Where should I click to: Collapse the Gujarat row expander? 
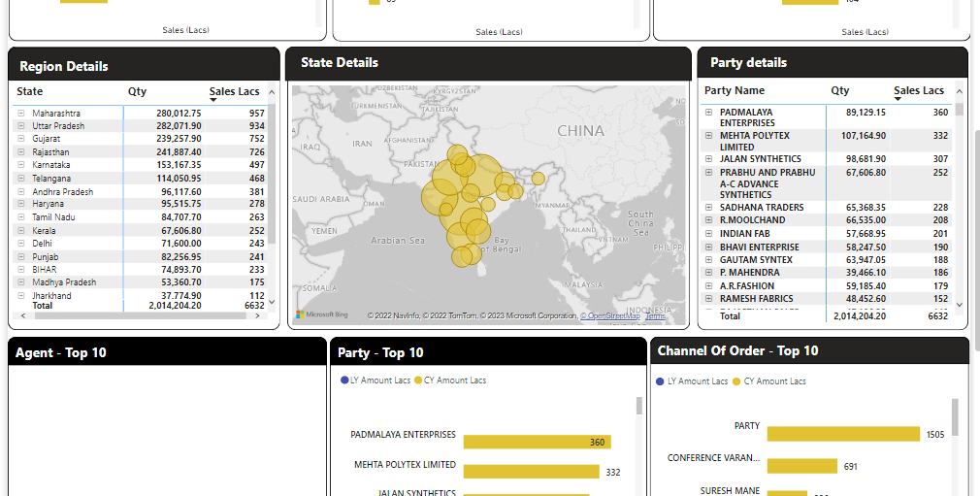point(21,139)
